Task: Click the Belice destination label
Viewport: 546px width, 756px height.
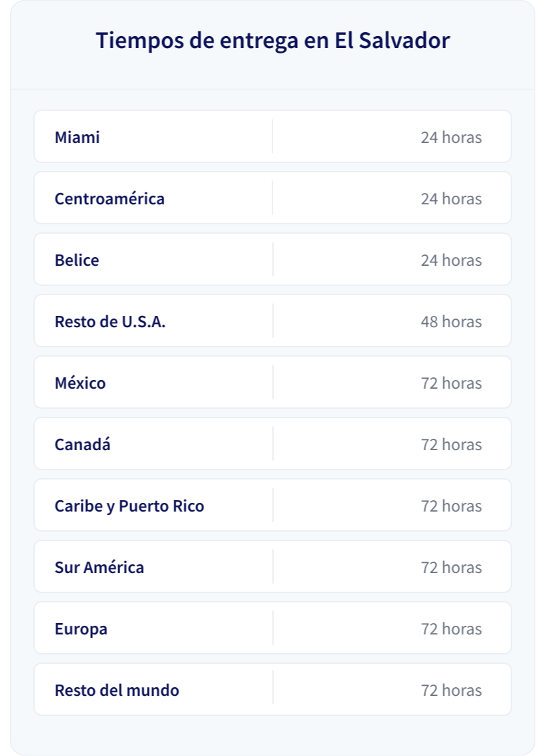Action: tap(77, 260)
